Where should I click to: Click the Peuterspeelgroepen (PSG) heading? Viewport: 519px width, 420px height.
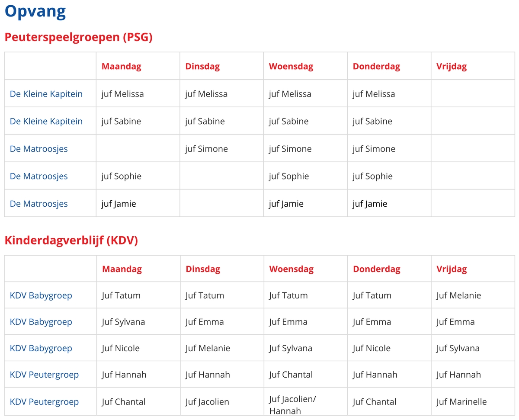click(79, 37)
